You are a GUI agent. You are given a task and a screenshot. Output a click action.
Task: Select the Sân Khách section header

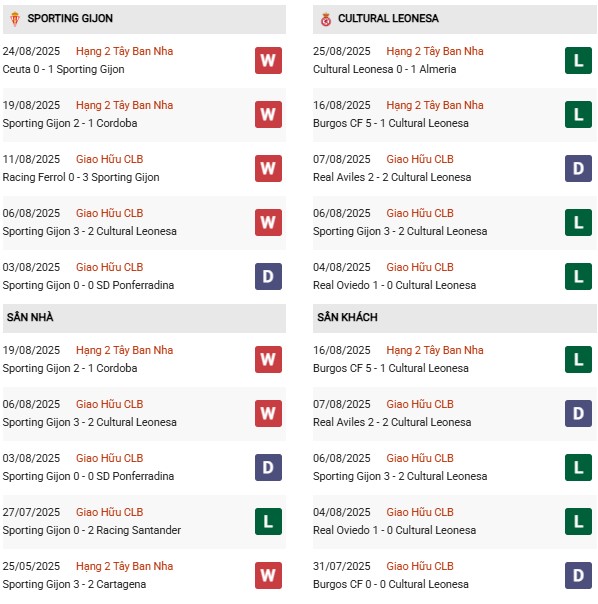click(455, 318)
